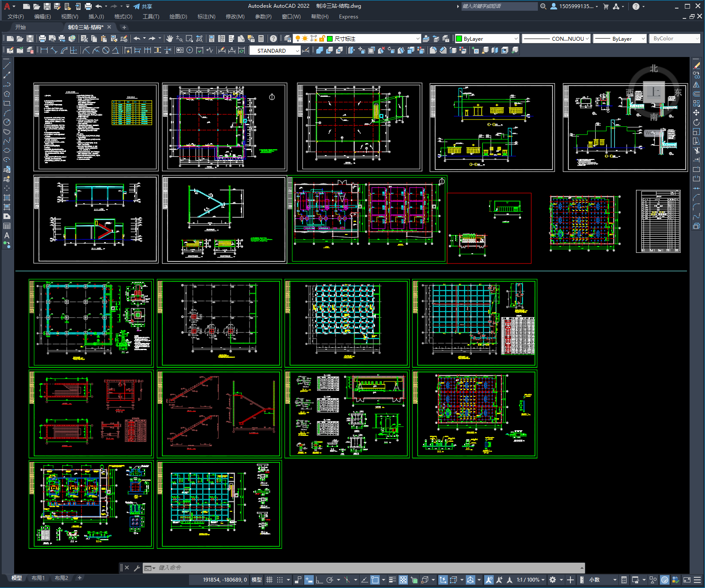Toggle the drawing grid display
Image resolution: width=705 pixels, height=588 pixels.
point(270,580)
